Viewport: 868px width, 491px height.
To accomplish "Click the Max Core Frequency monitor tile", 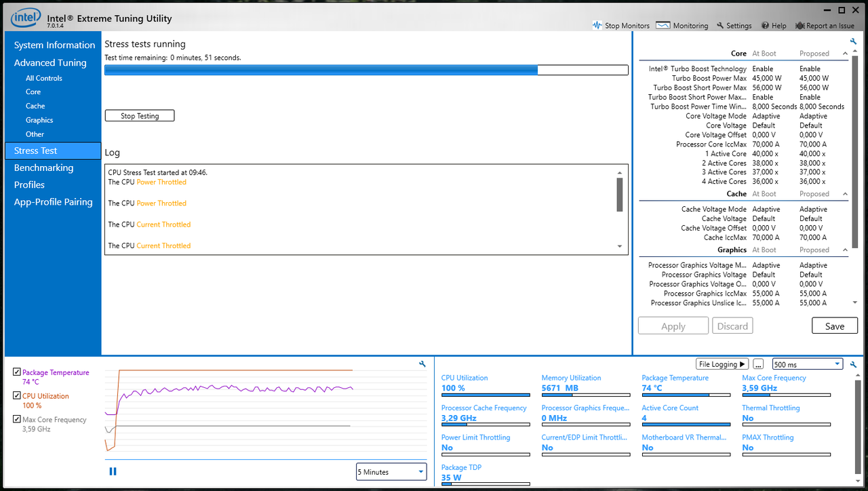I will click(786, 386).
